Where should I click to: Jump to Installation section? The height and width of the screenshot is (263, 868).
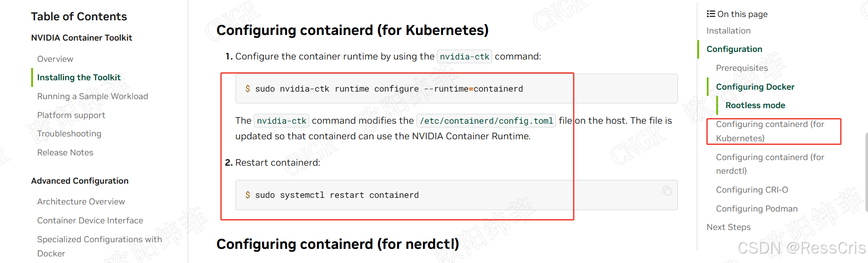pos(729,31)
